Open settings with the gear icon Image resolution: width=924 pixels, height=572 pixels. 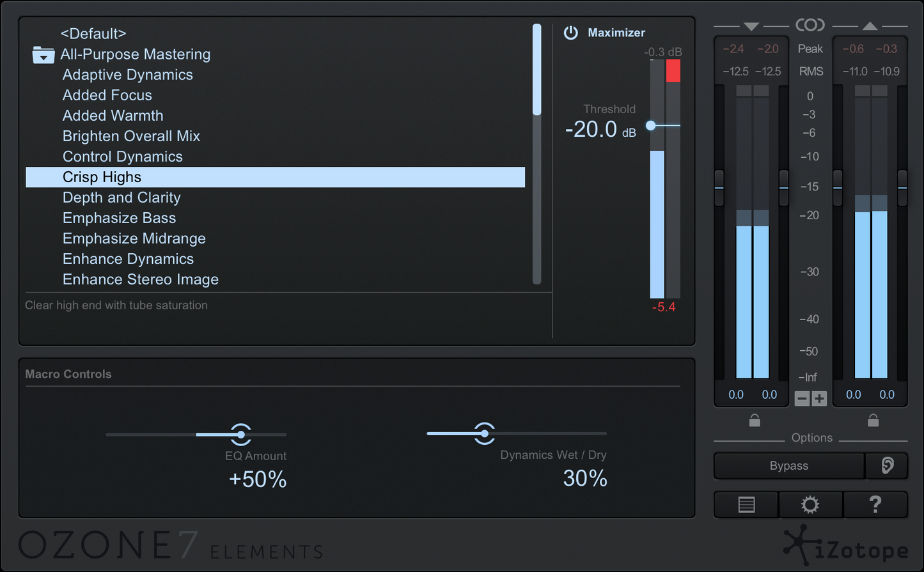click(810, 505)
